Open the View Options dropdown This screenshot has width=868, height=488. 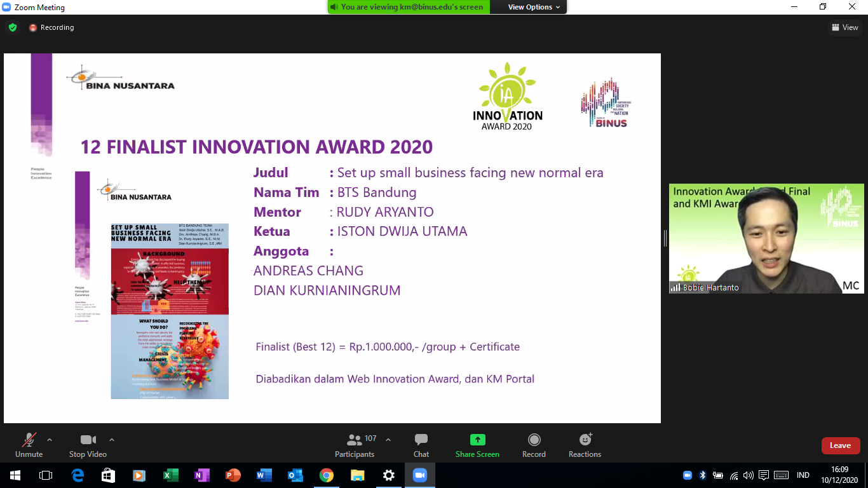534,7
